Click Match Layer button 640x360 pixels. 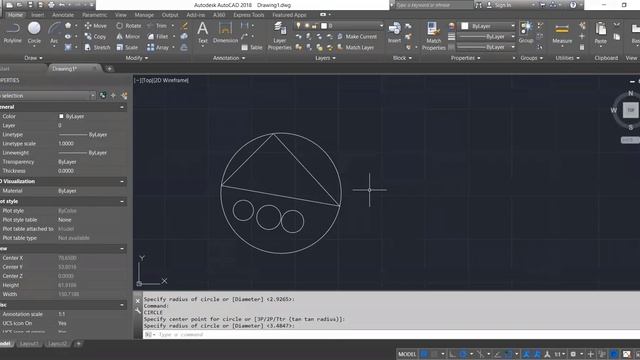tap(355, 47)
